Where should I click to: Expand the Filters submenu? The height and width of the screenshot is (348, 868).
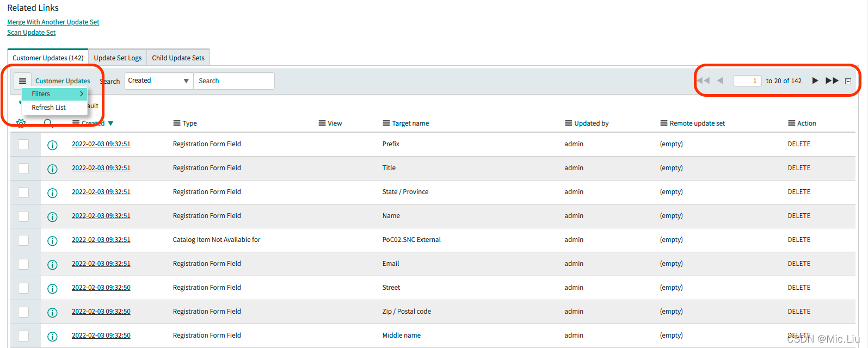coord(54,94)
